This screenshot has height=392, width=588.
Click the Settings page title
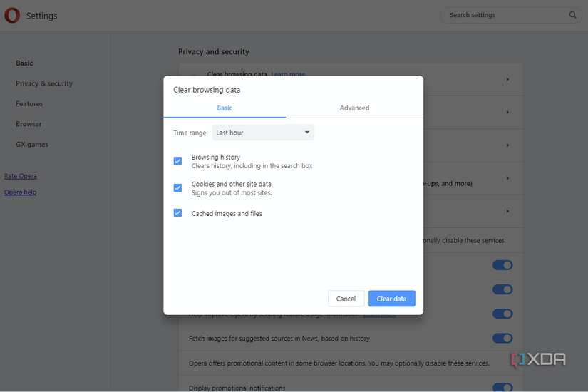(41, 16)
